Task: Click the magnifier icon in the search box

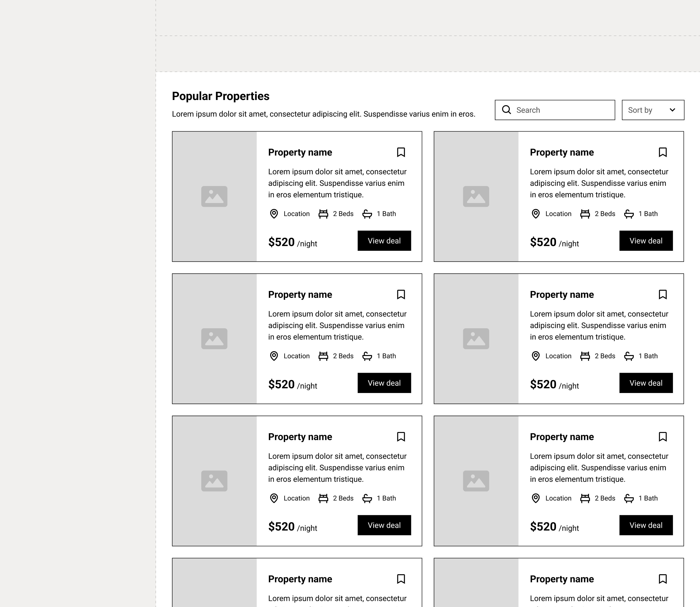Action: coord(506,110)
